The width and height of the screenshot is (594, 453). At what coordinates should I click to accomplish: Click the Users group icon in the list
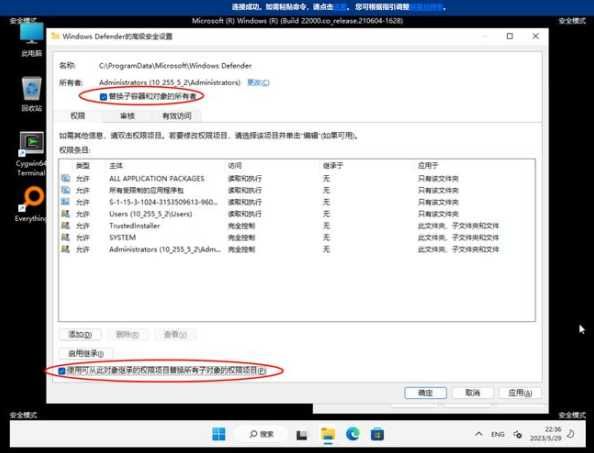point(66,214)
